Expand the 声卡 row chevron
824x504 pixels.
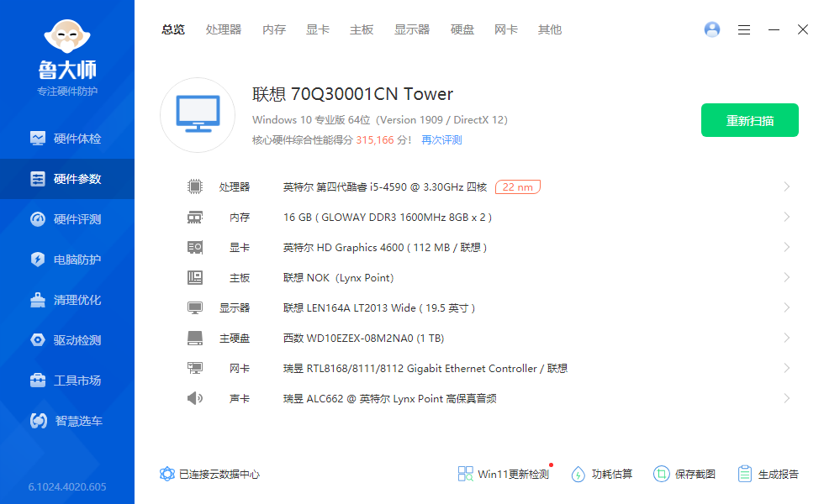tap(787, 398)
